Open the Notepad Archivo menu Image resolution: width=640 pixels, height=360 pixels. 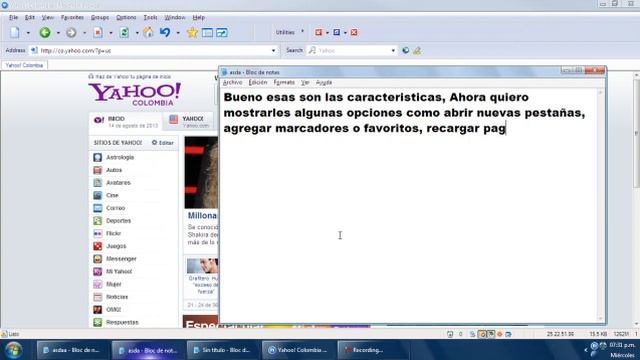coord(233,82)
